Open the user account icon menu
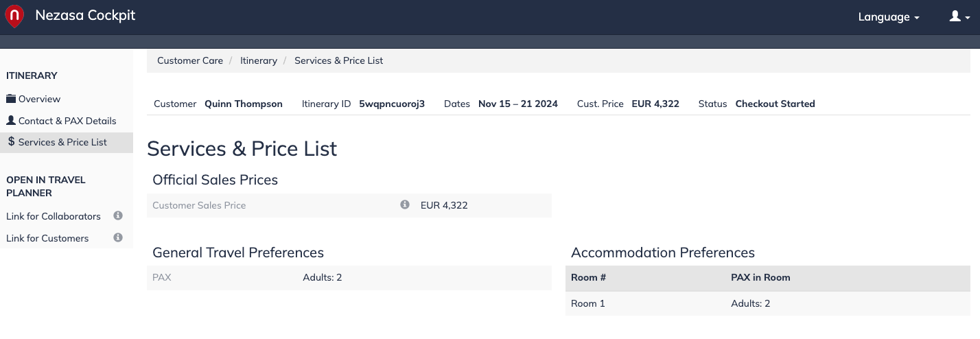The image size is (980, 339). coord(959,16)
